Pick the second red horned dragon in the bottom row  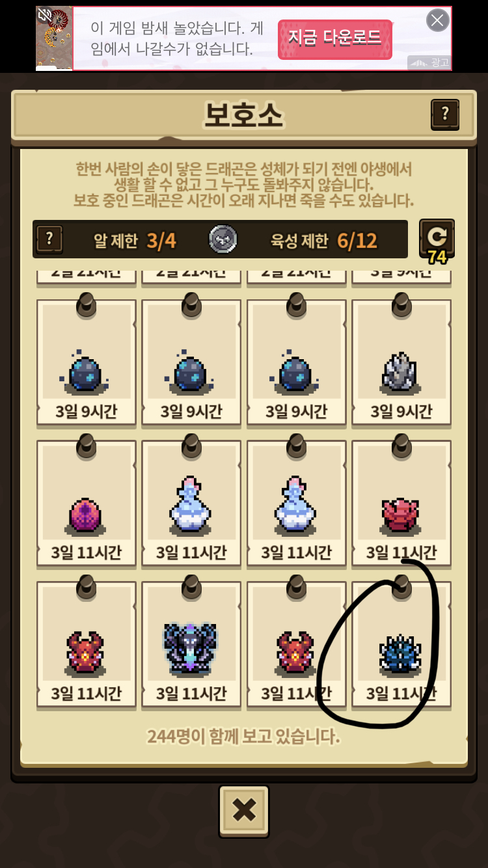pyautogui.click(x=297, y=644)
